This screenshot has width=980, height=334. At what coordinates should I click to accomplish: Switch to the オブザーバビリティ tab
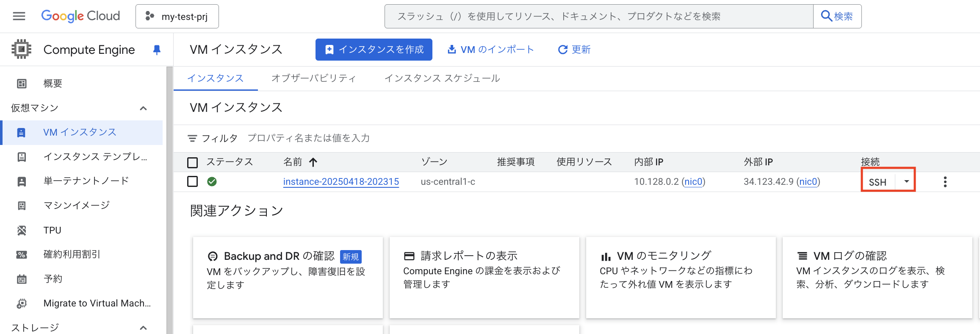point(313,78)
